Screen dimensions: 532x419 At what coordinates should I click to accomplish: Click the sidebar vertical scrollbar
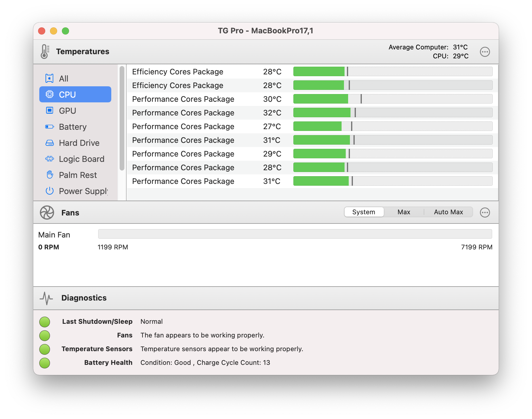tap(122, 118)
